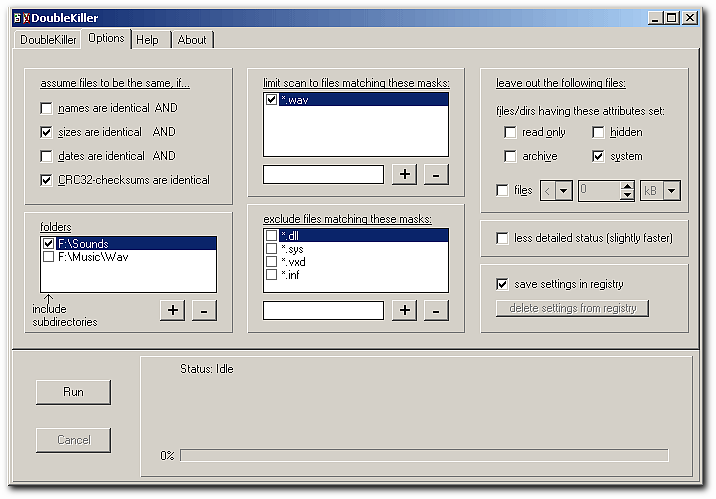Close the DoubleKiller window

pos(690,18)
